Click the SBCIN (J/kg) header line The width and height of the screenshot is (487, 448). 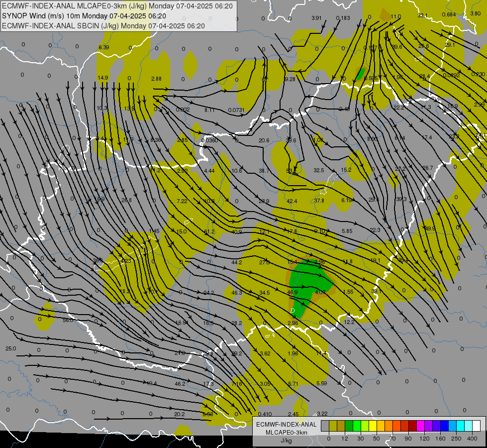[103, 26]
